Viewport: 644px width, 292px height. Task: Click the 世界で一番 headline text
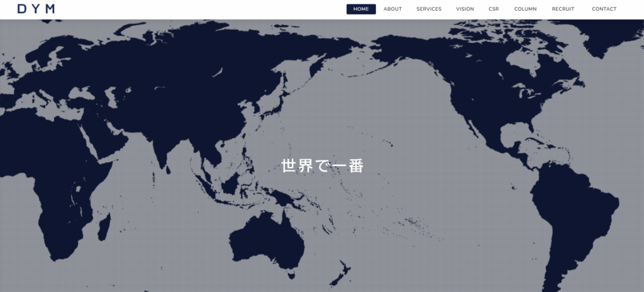click(x=323, y=166)
